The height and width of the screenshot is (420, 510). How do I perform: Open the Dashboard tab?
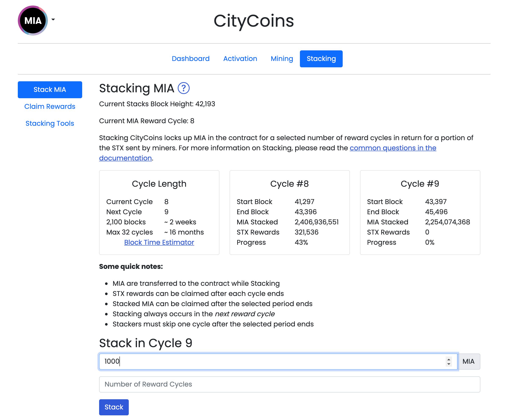[x=190, y=59]
